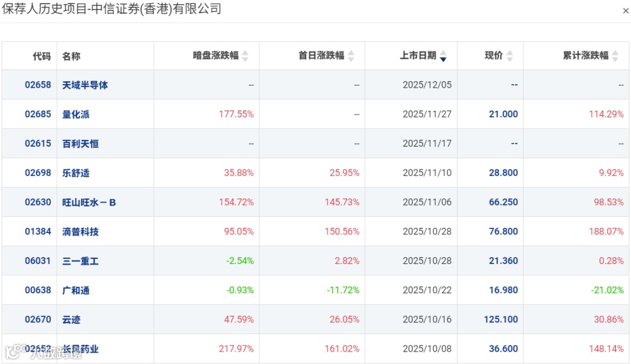Viewport: 631px width, 364px height.
Task: Select 量化派 current price 21.000
Action: [x=504, y=115]
